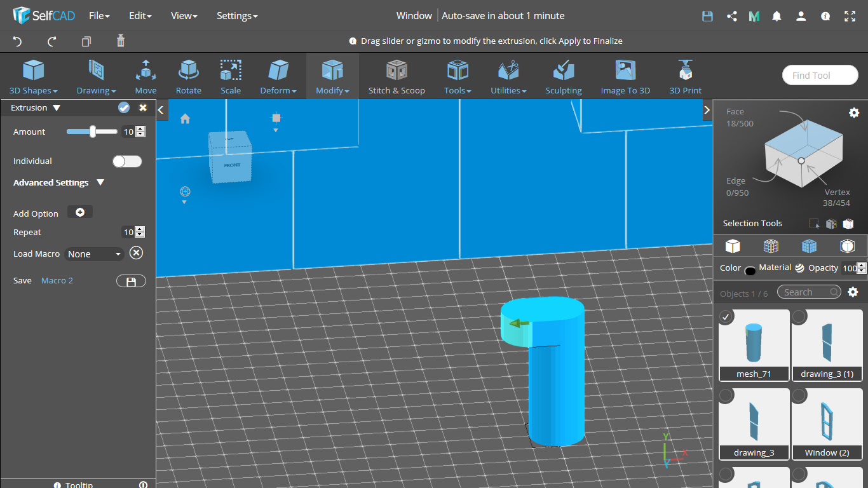Select the Stitch & Scoop tool

397,76
